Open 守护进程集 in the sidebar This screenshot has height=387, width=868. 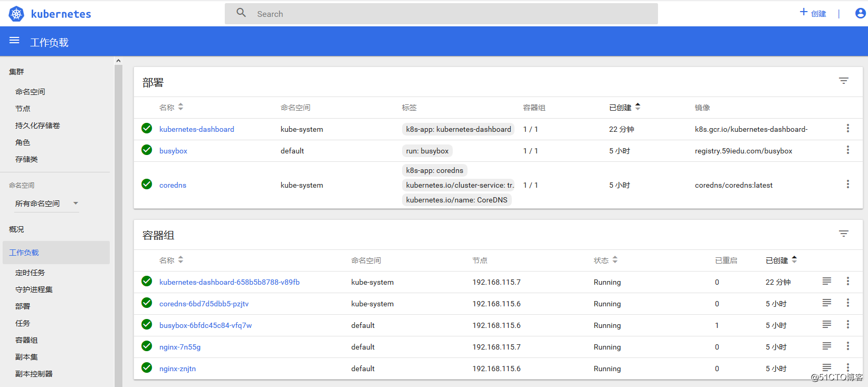click(34, 289)
